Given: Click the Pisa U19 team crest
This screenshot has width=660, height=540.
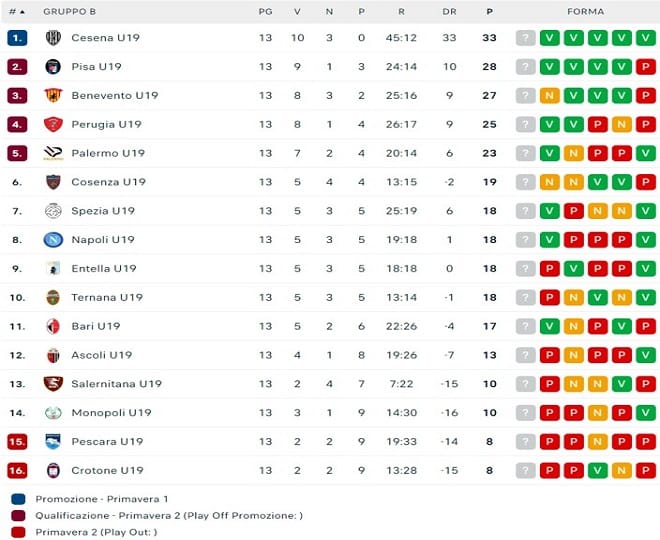Looking at the screenshot, I should (x=53, y=67).
